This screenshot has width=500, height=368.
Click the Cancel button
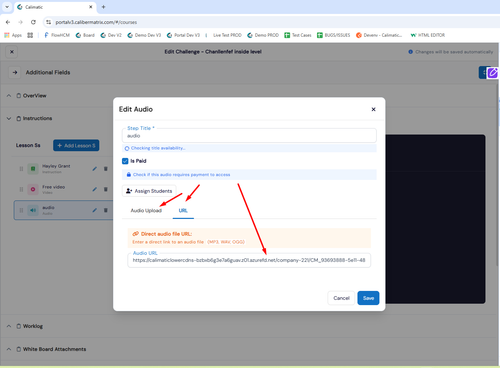click(x=341, y=298)
